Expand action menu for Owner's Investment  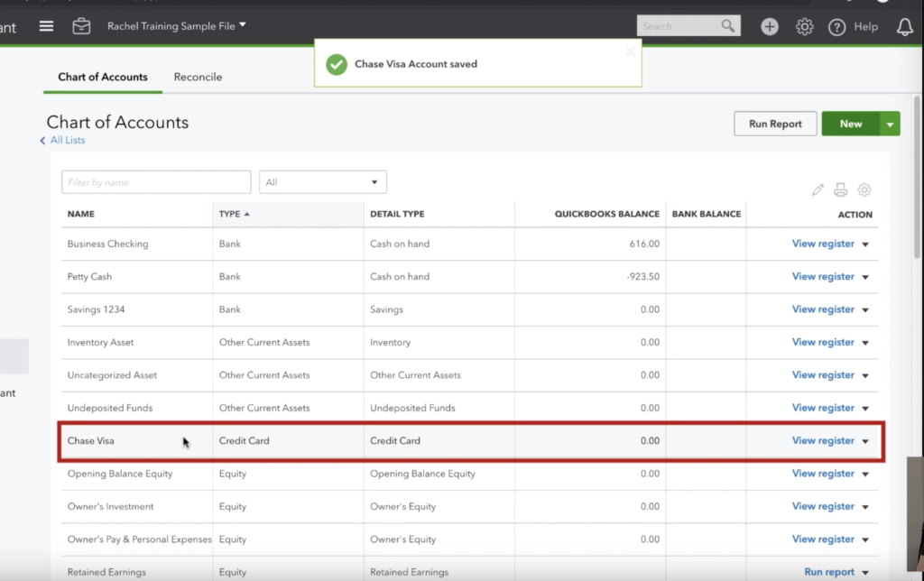865,507
